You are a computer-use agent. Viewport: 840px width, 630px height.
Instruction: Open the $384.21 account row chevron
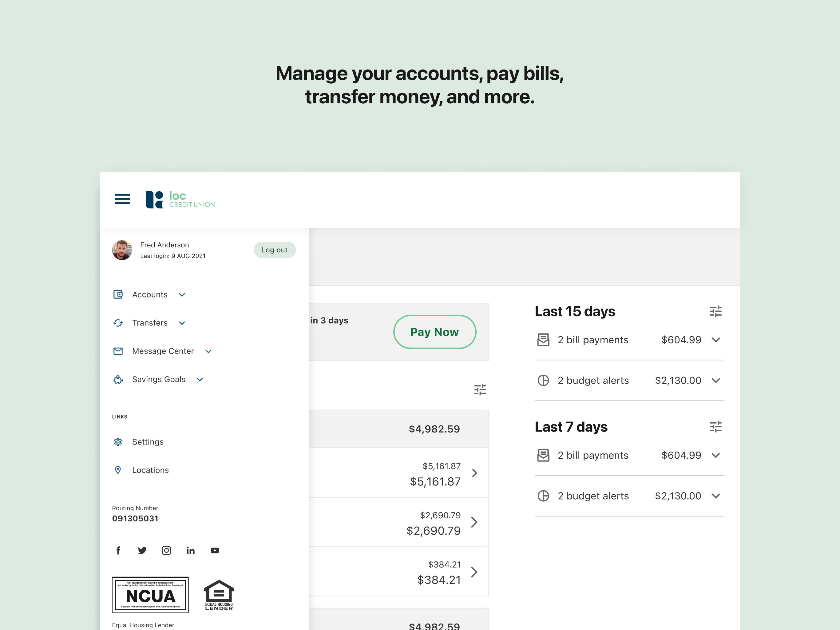point(474,572)
